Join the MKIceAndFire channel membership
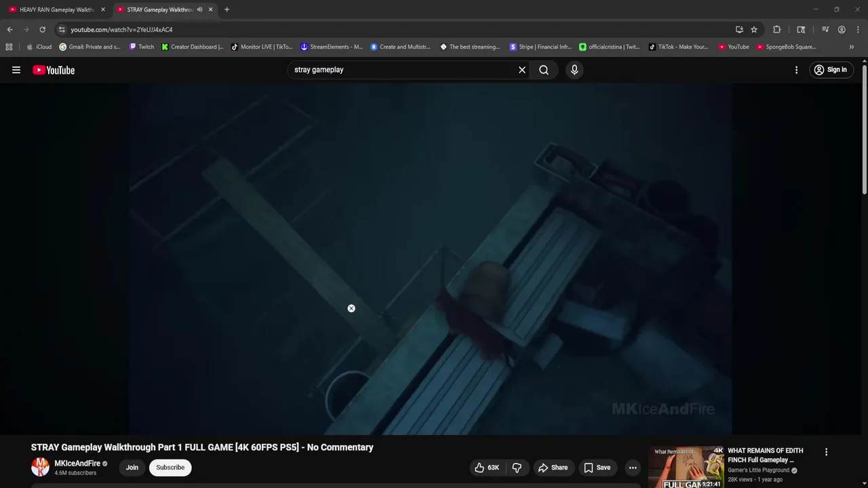 pyautogui.click(x=132, y=468)
